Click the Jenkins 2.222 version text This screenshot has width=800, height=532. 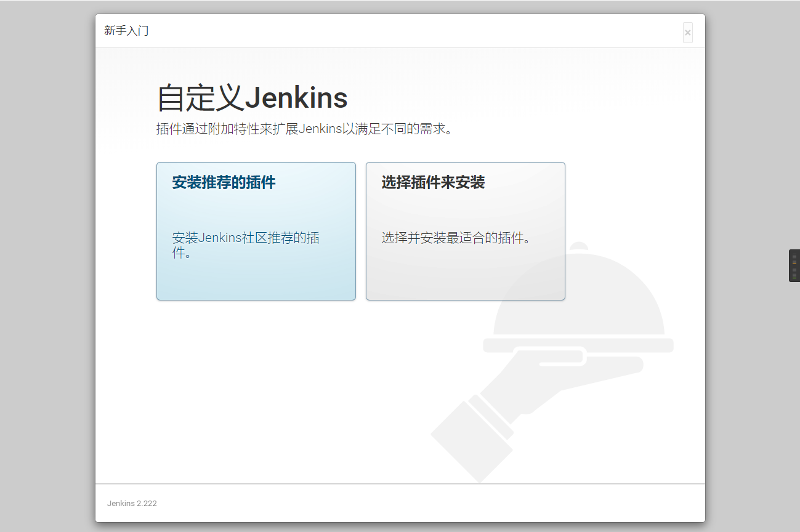pos(132,504)
